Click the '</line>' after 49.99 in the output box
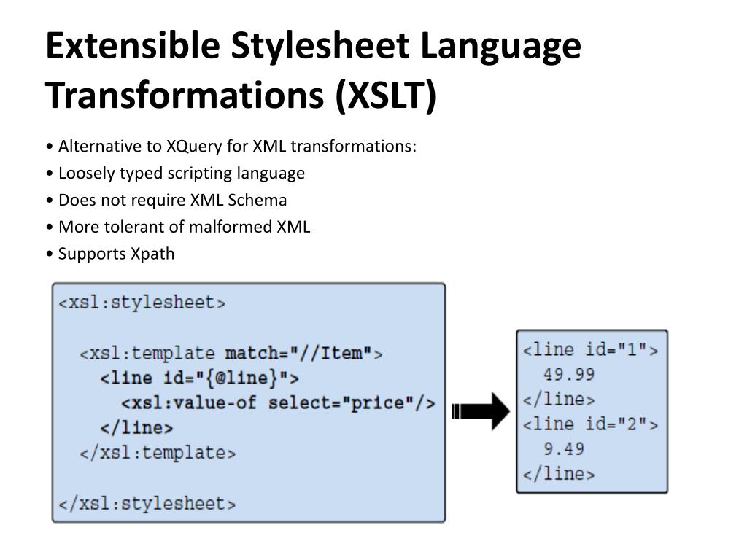This screenshot has width=747, height=560. [x=559, y=399]
